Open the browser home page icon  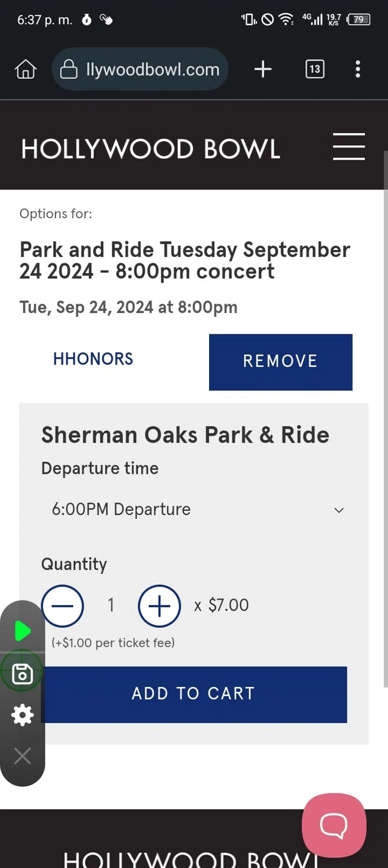25,70
